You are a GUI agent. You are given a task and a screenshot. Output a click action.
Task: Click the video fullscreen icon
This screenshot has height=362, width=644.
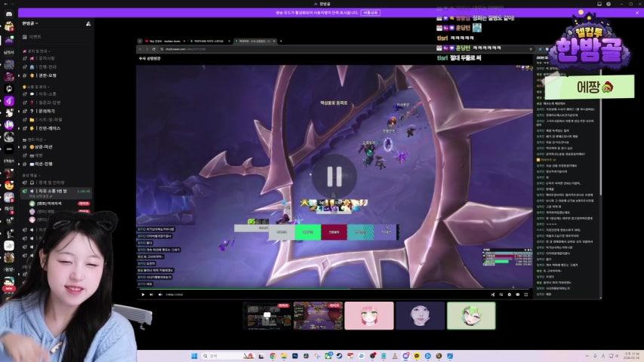[526, 294]
